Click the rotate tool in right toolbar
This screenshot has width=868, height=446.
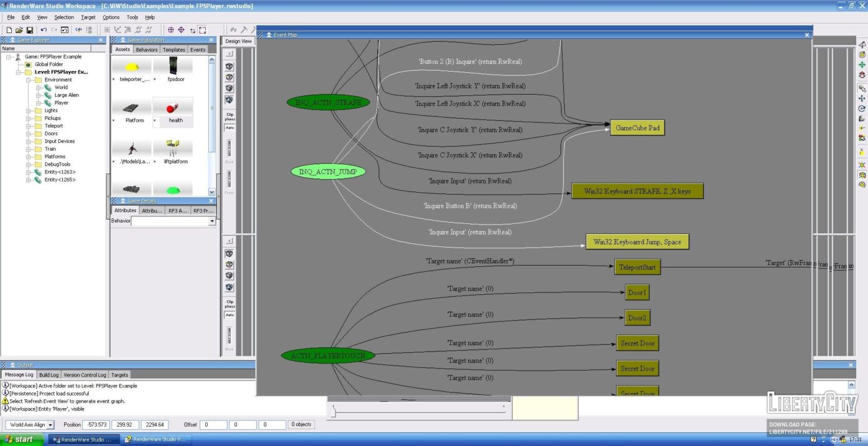(x=862, y=109)
